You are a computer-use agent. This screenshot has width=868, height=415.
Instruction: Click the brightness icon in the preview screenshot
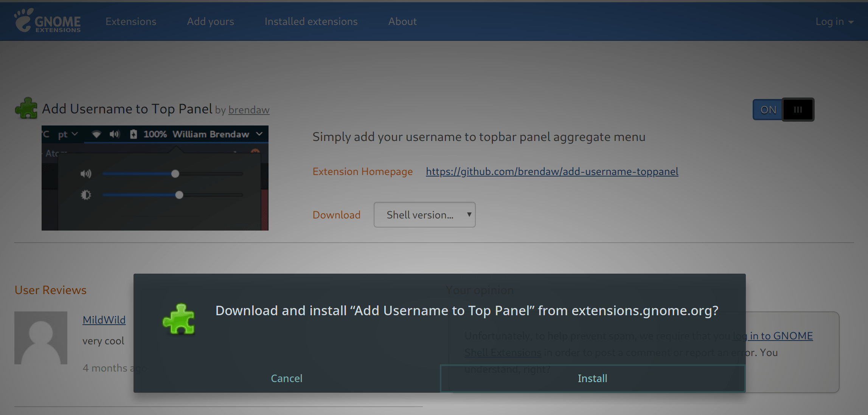tap(87, 194)
